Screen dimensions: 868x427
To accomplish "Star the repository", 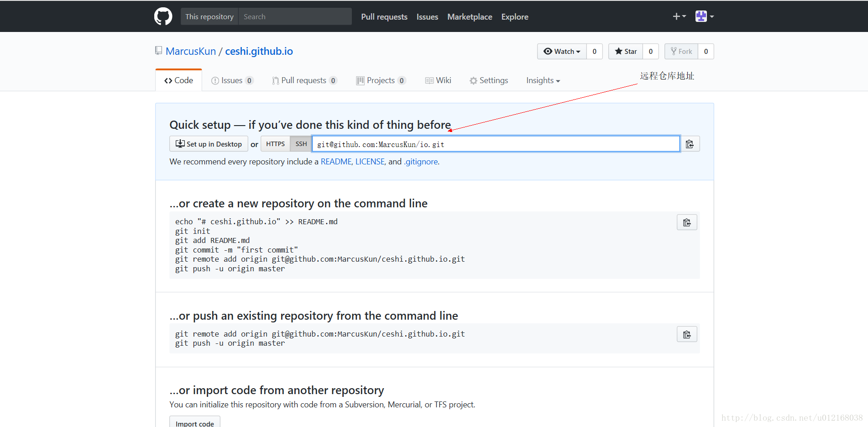I will [626, 52].
